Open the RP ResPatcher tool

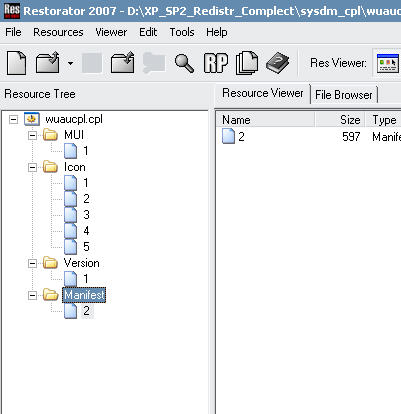click(216, 63)
